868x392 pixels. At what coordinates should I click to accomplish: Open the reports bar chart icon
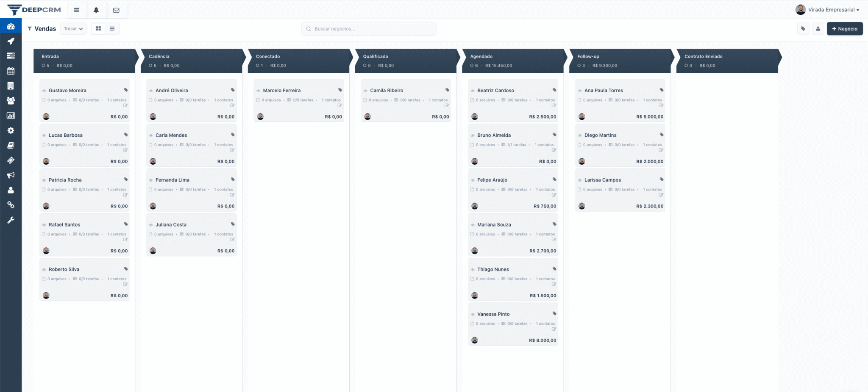(11, 115)
